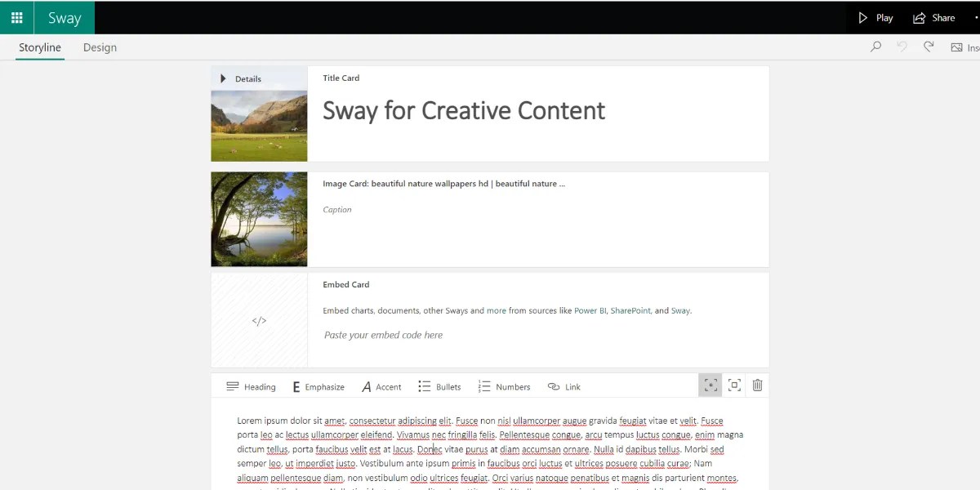
Task: Click the Redo arrow icon
Action: [929, 47]
